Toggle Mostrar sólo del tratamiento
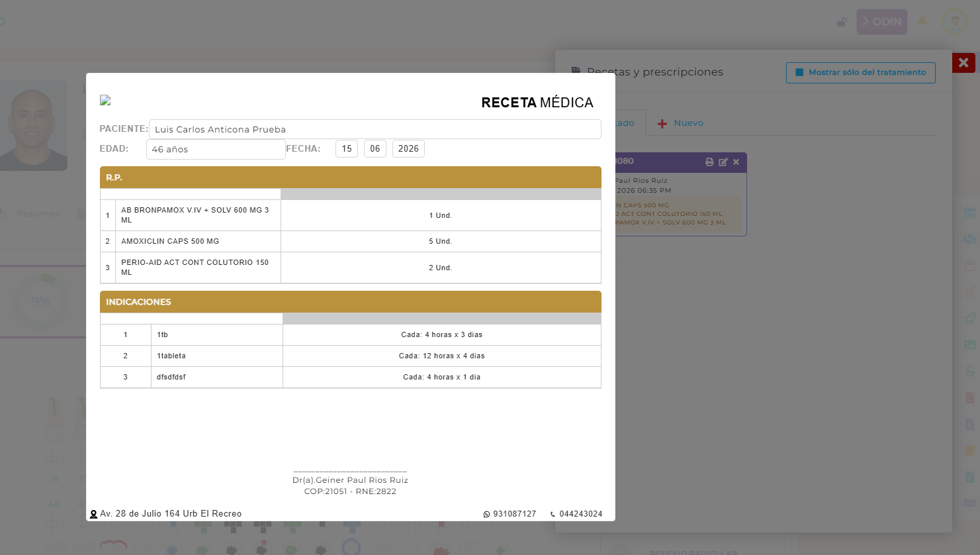980x555 pixels. tap(860, 72)
